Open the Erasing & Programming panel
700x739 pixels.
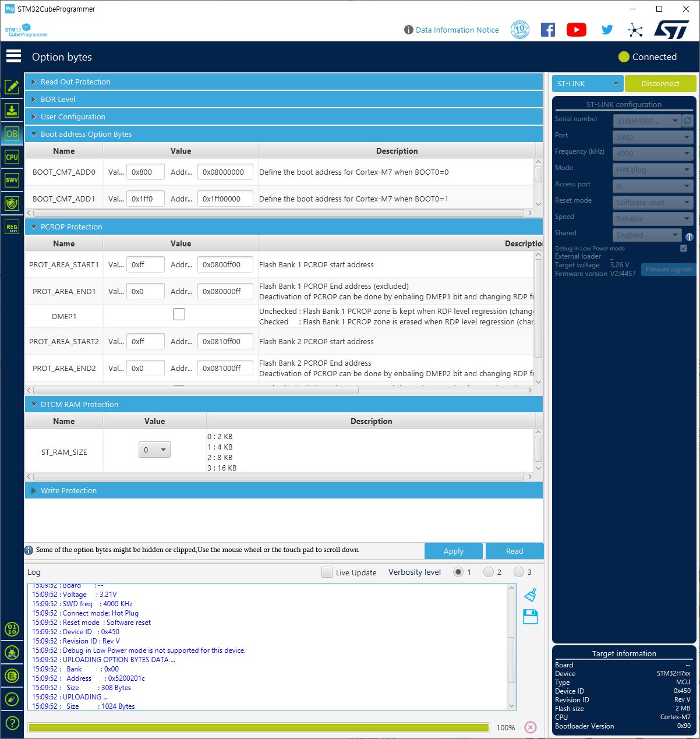click(x=12, y=109)
